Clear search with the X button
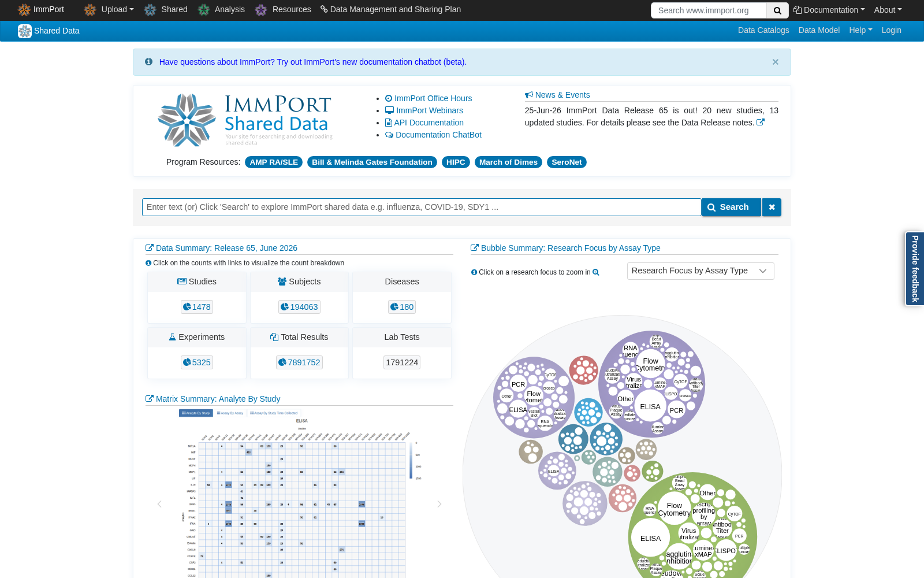Viewport: 924px width, 578px height. tap(772, 207)
